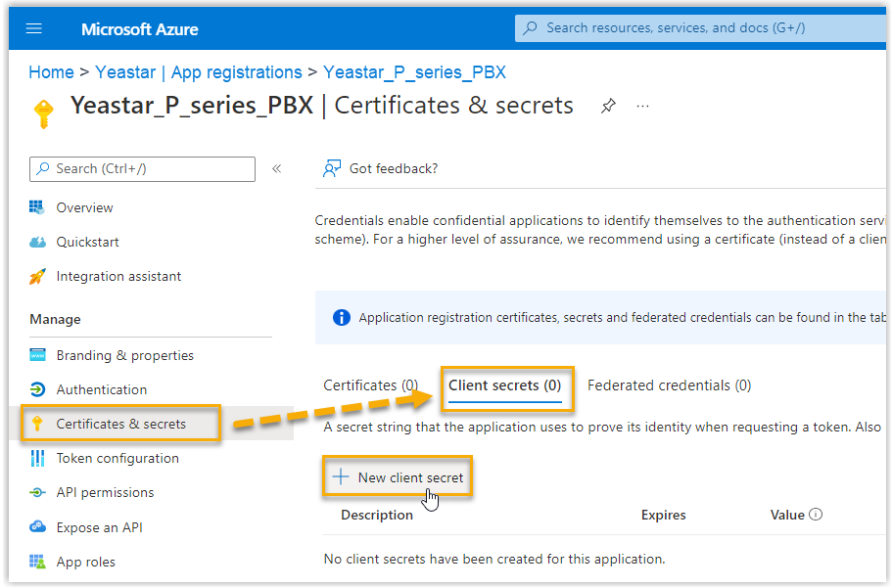Screen dimensions: 892x588
Task: Open Integration assistant rocket icon
Action: coord(38,277)
